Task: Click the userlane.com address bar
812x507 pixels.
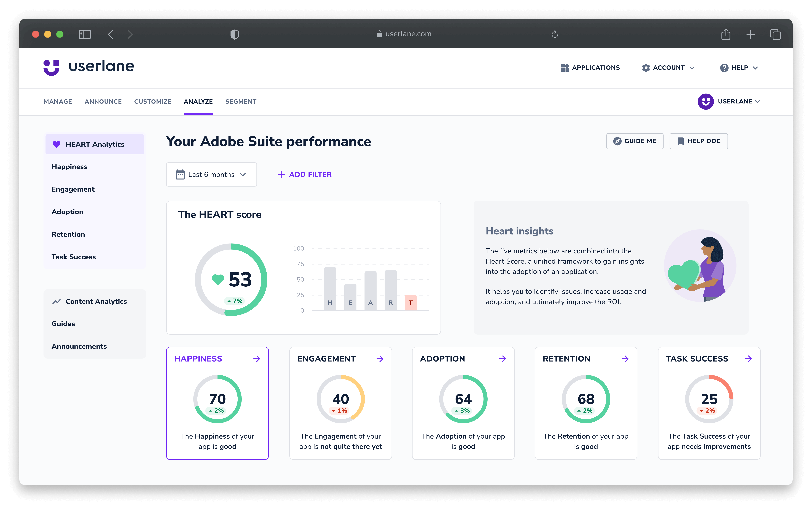Action: click(x=404, y=34)
